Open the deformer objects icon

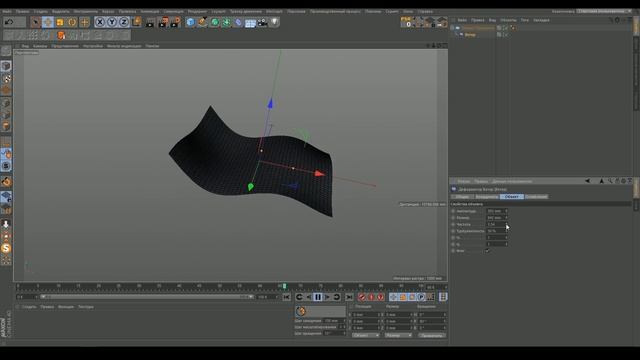coord(238,22)
